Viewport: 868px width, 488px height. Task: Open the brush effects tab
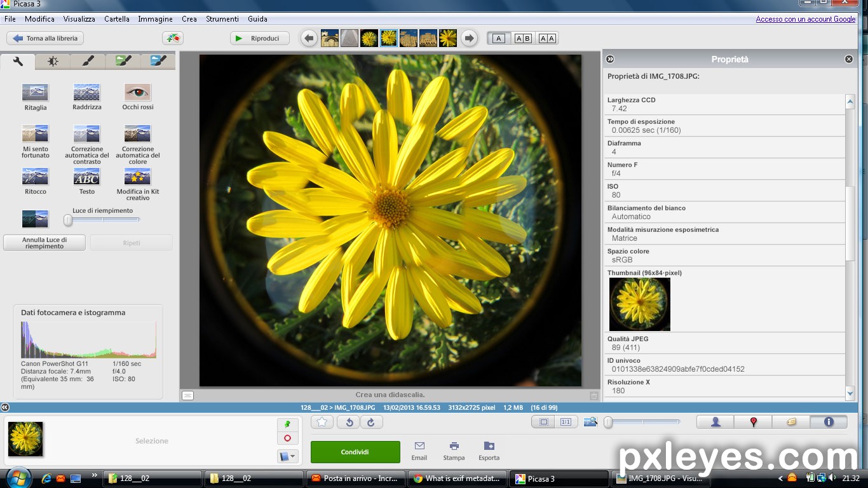[88, 62]
